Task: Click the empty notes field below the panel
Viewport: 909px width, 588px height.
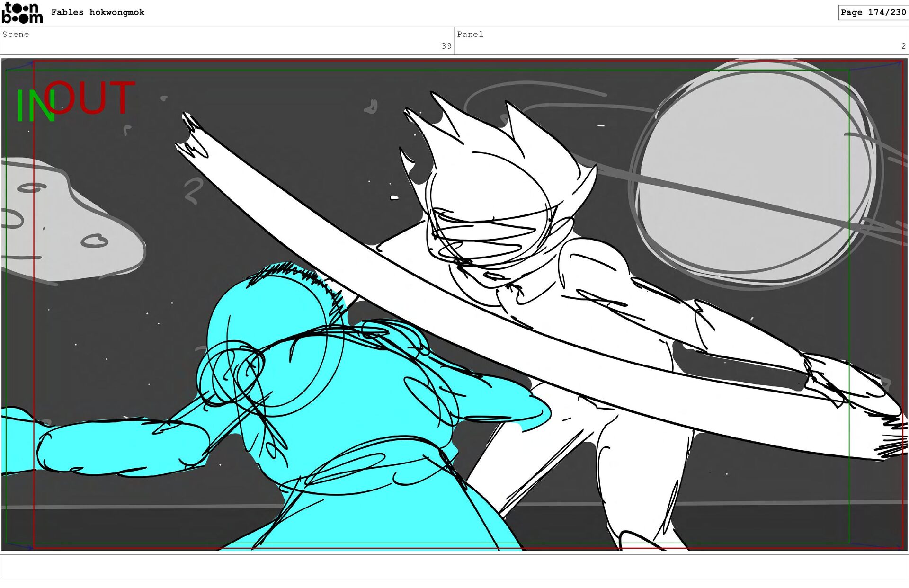Action: click(454, 566)
